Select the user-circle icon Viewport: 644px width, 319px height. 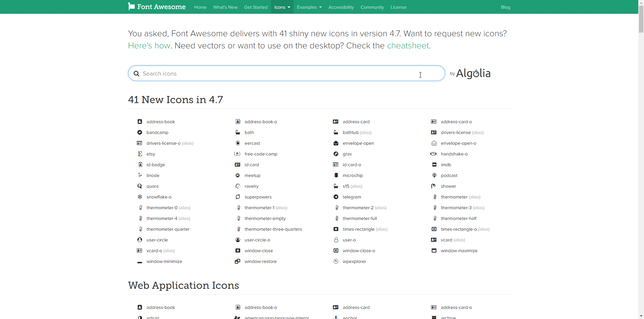[x=157, y=240]
